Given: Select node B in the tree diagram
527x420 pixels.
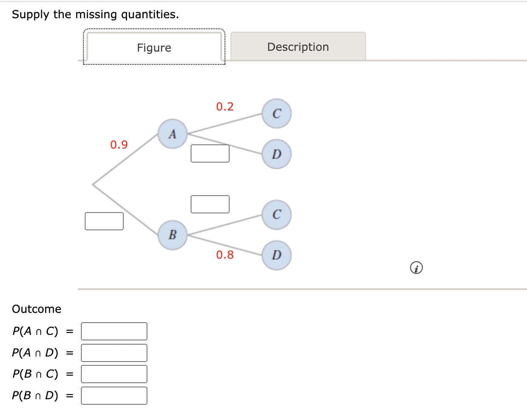Looking at the screenshot, I should (x=172, y=235).
